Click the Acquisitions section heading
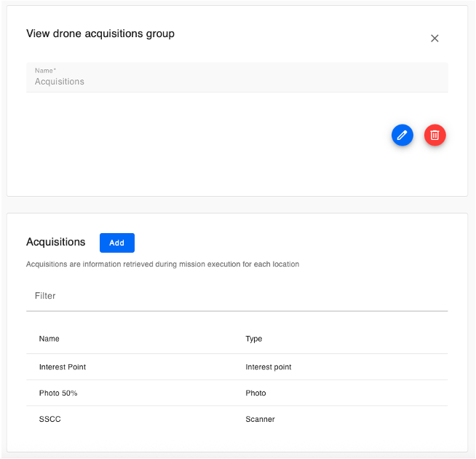Screen dimensions: 476x459 coord(56,242)
